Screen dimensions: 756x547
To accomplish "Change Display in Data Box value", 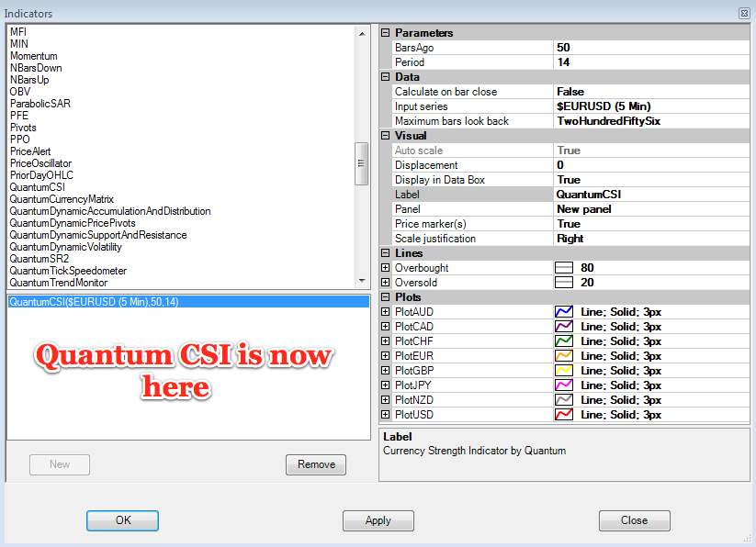I will (x=651, y=180).
